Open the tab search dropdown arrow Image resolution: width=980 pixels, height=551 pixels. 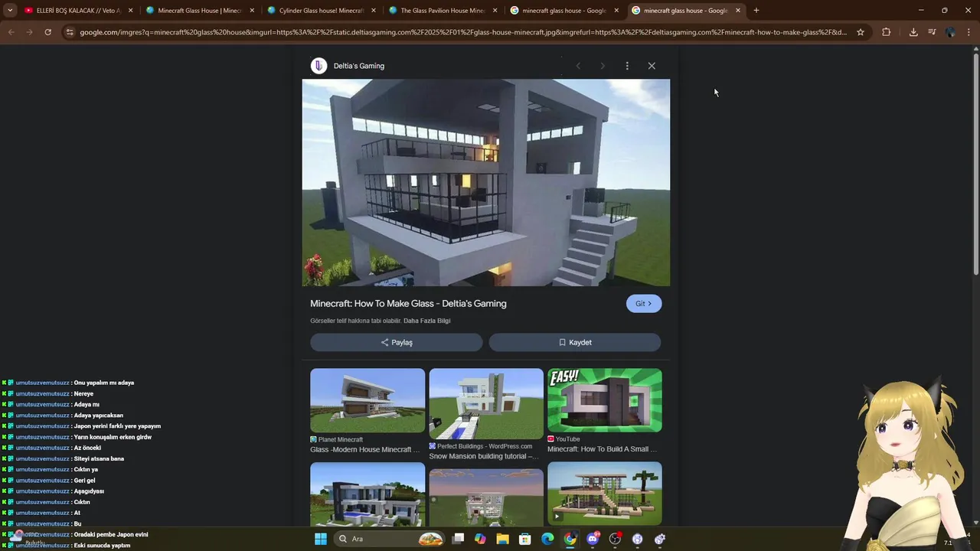10,11
